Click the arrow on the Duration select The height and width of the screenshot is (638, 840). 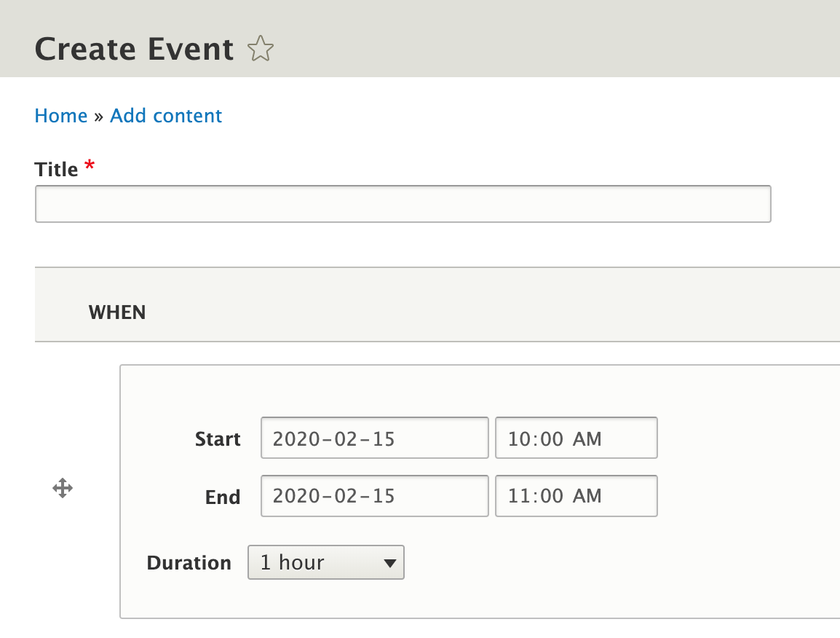coord(389,563)
